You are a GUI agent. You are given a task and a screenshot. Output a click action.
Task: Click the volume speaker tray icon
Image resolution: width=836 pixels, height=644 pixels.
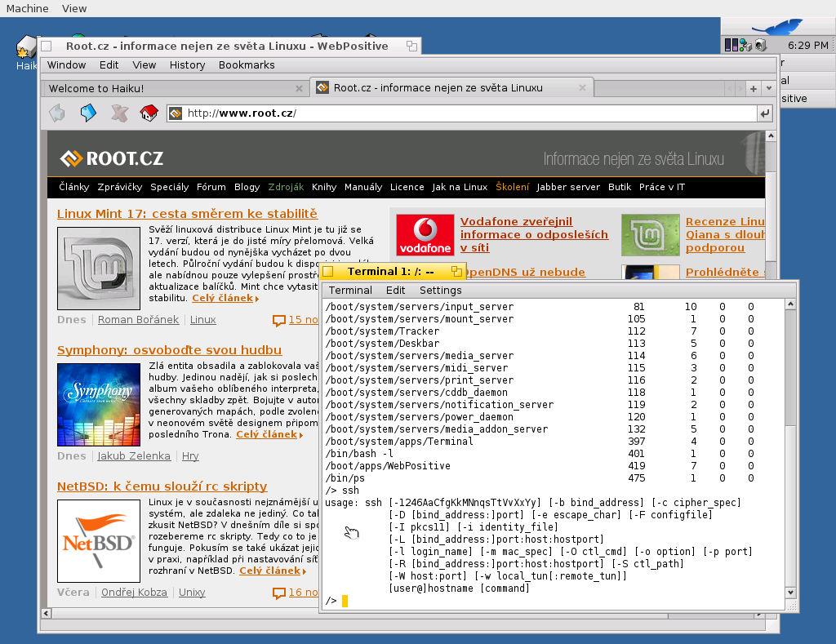coord(761,46)
